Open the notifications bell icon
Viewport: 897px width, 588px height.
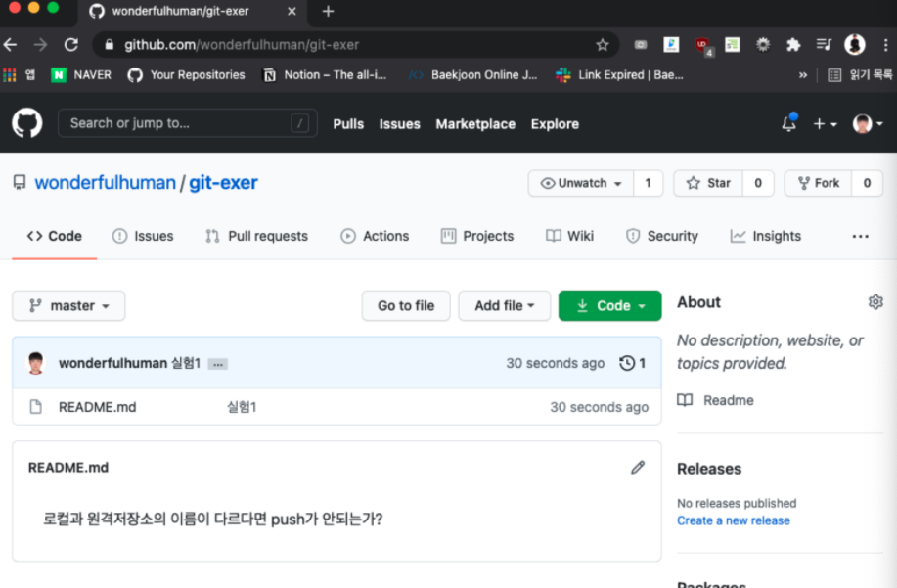(788, 123)
